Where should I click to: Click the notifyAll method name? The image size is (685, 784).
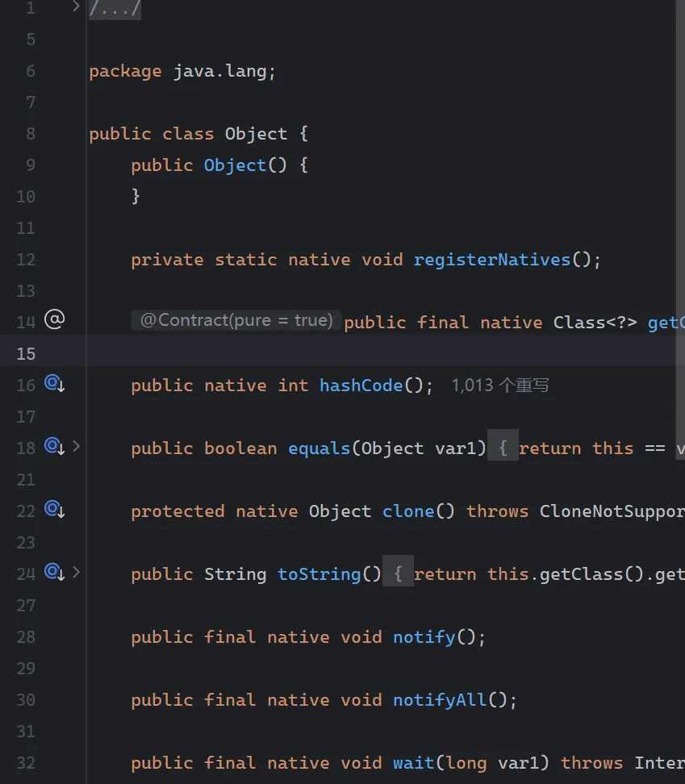click(441, 700)
